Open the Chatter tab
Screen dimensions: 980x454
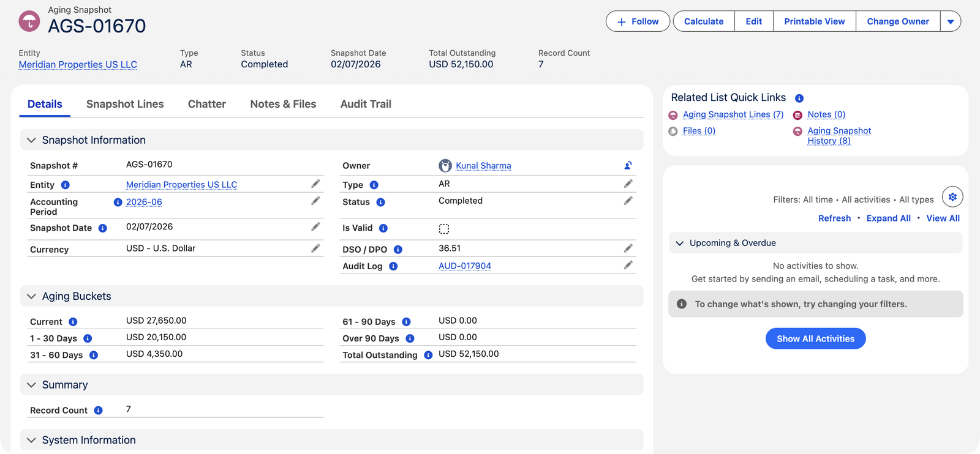pyautogui.click(x=207, y=104)
